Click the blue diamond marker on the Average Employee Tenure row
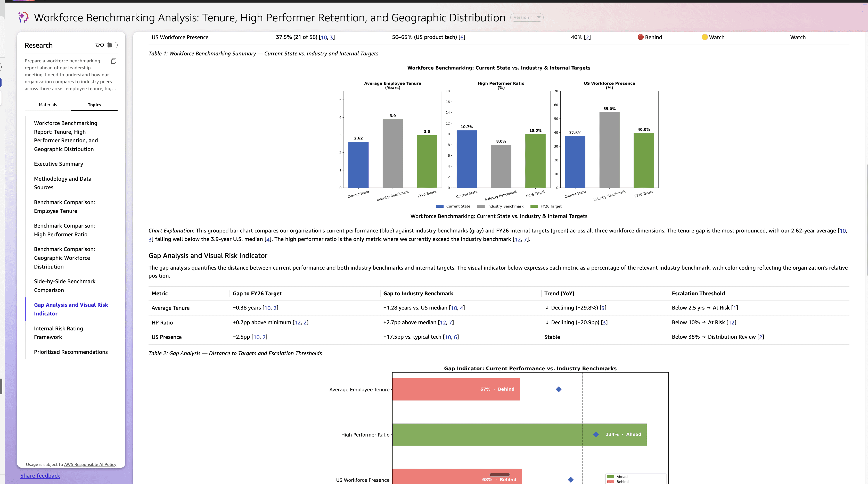 [x=558, y=389]
